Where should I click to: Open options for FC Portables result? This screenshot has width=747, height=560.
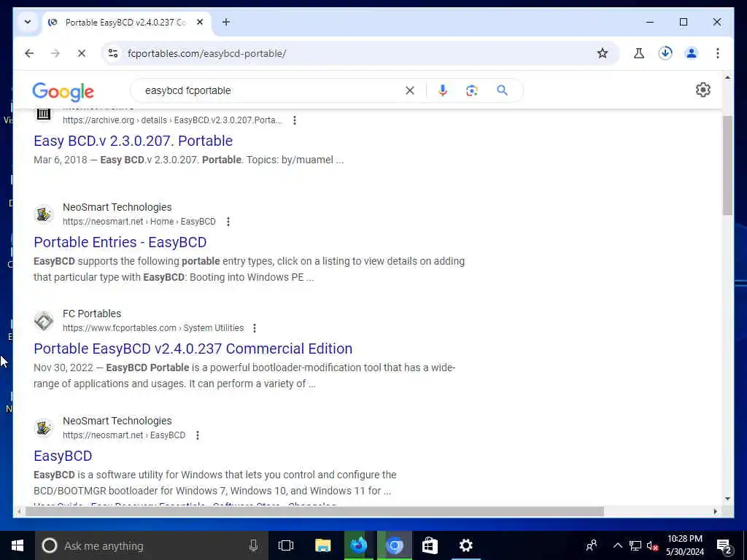click(x=255, y=328)
